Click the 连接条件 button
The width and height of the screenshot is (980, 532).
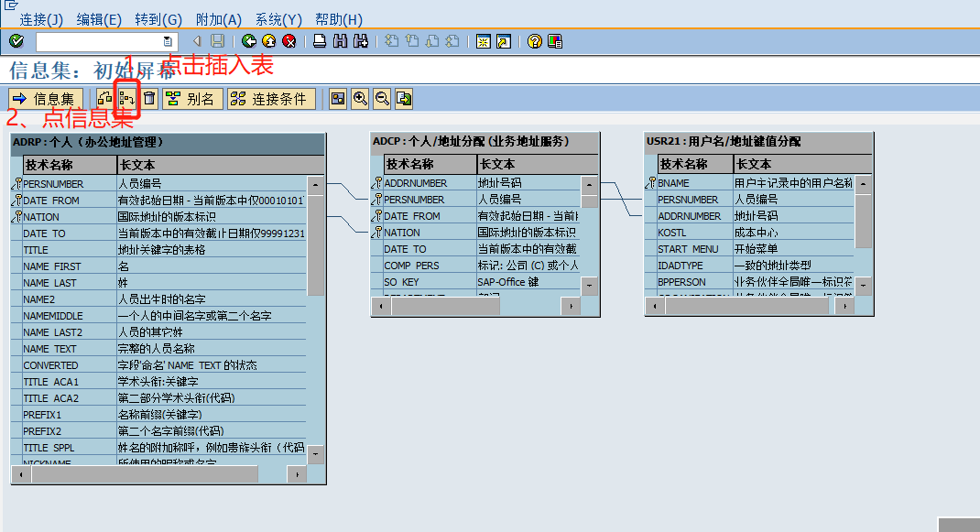(271, 97)
